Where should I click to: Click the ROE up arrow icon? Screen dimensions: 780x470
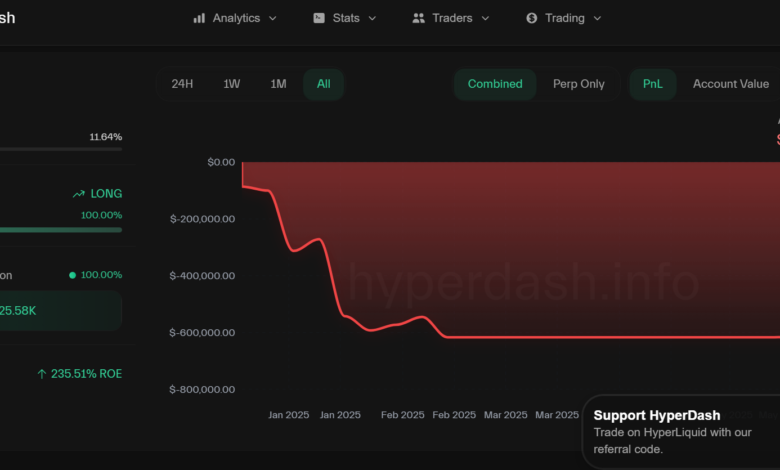pos(42,374)
